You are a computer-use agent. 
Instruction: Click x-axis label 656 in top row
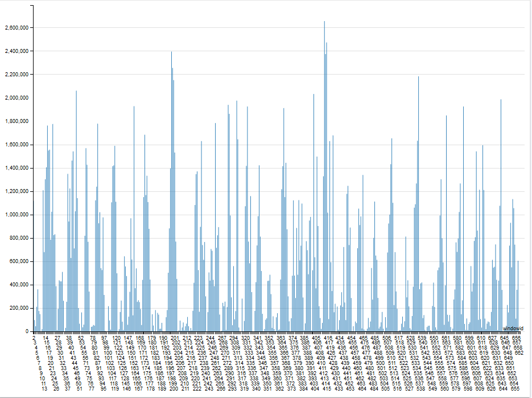click(x=515, y=338)
